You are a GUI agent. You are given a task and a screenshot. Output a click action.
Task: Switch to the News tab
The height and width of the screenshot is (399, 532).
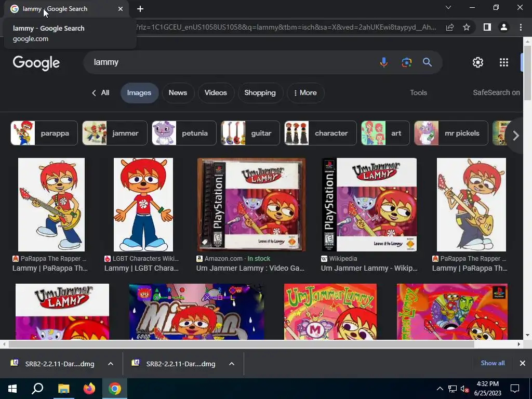178,92
